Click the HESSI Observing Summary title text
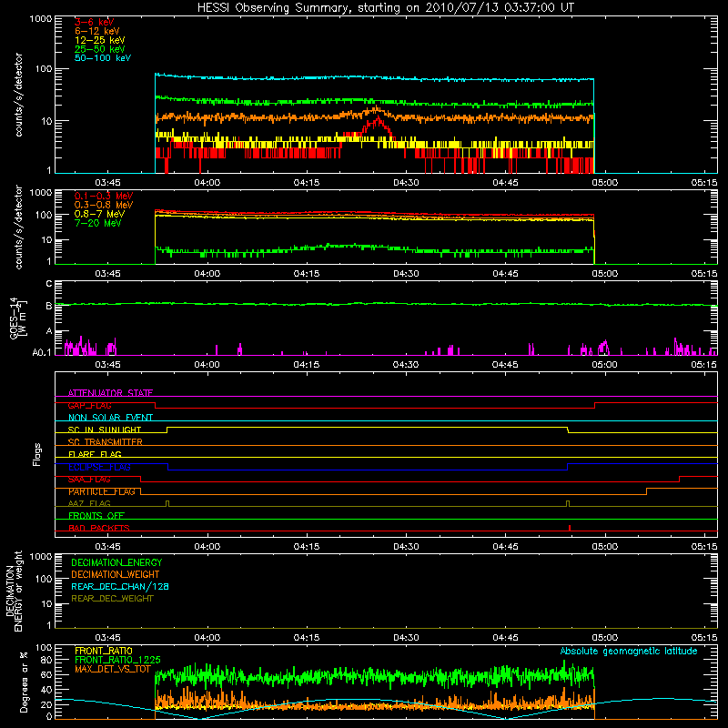This screenshot has height=728, width=728. 385,8
